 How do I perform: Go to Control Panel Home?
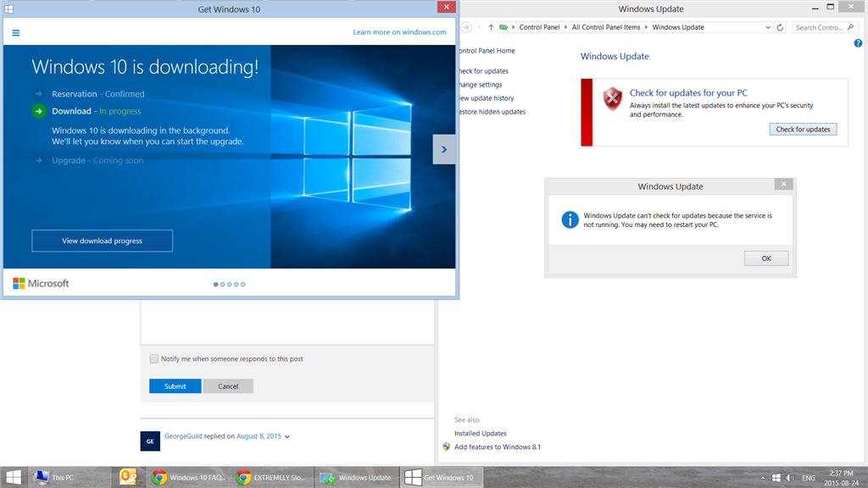point(486,50)
